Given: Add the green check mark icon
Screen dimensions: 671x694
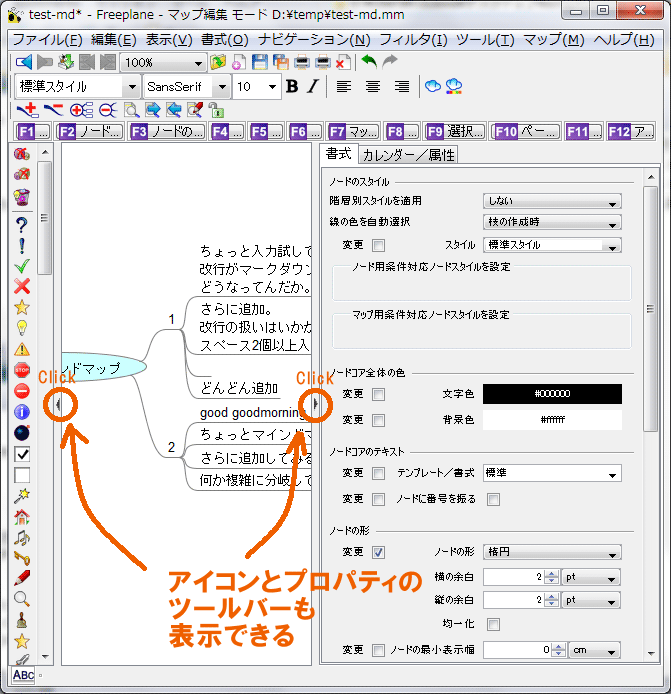Looking at the screenshot, I should click(x=22, y=266).
